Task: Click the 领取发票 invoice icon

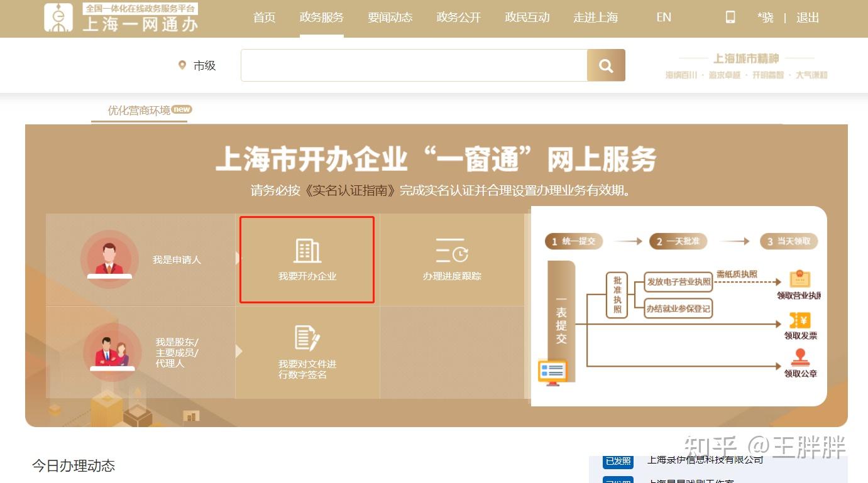Action: point(800,321)
